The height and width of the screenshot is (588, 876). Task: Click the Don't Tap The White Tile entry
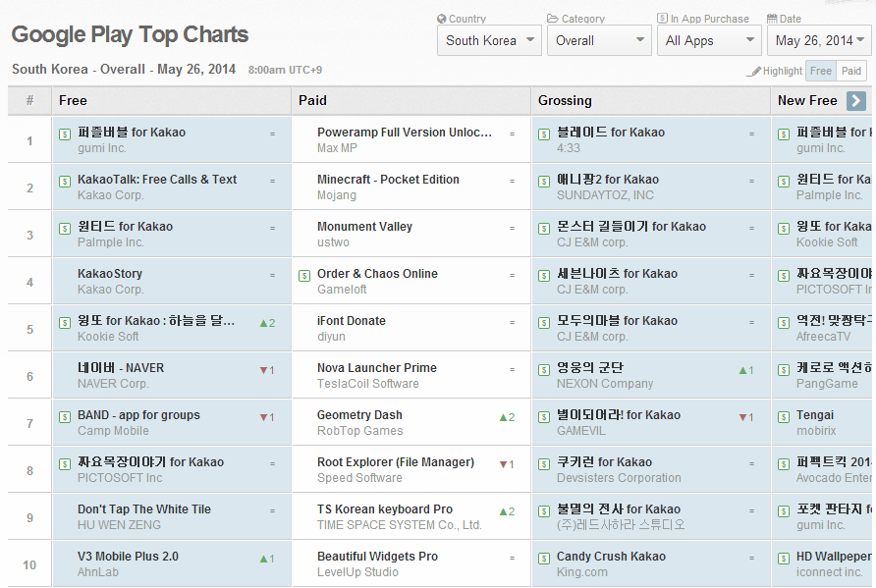[144, 509]
